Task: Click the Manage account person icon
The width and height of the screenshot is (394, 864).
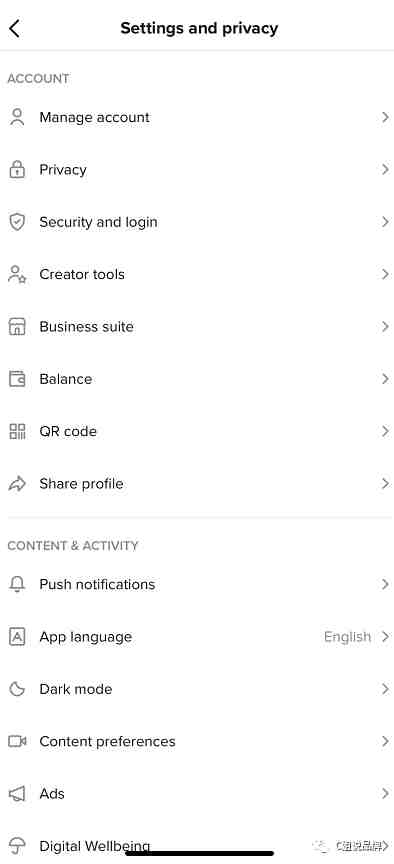Action: pos(17,117)
